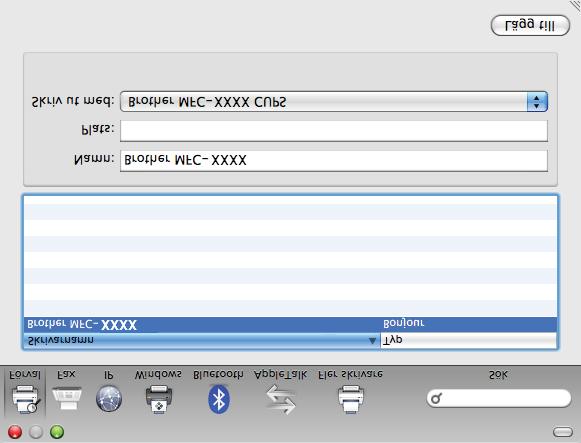Click the Plats text field
Screen dimensions: 581x443
point(334,131)
